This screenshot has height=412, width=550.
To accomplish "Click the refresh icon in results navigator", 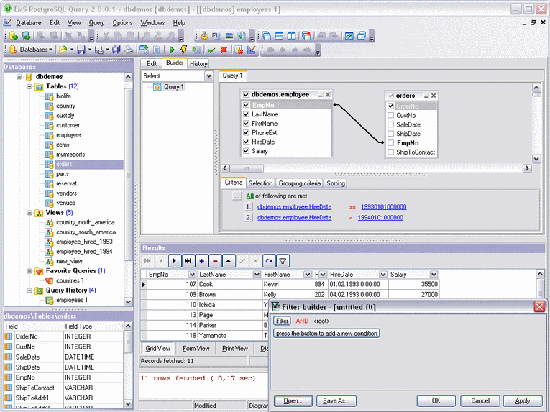I will tap(269, 261).
